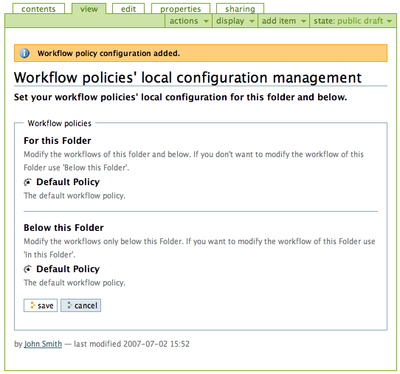Expand the actions dropdown menu
This screenshot has width=400, height=374.
click(x=189, y=21)
